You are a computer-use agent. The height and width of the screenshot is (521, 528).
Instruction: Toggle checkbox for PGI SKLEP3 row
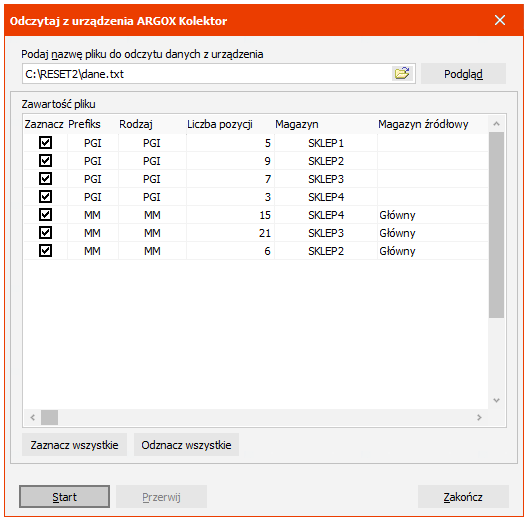(45, 178)
